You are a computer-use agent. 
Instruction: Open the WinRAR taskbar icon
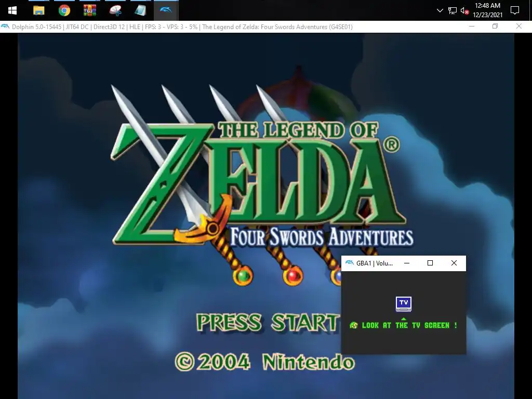(89, 10)
